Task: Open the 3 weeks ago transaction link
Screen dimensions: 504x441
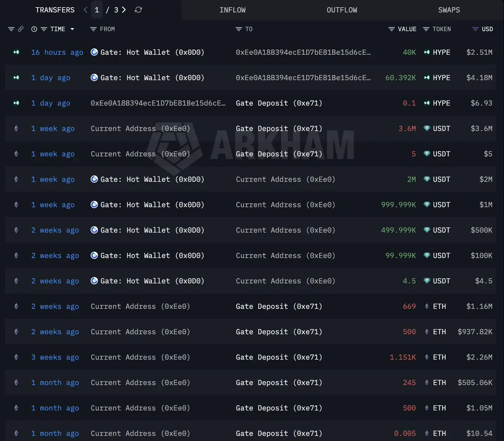Action: pos(55,357)
